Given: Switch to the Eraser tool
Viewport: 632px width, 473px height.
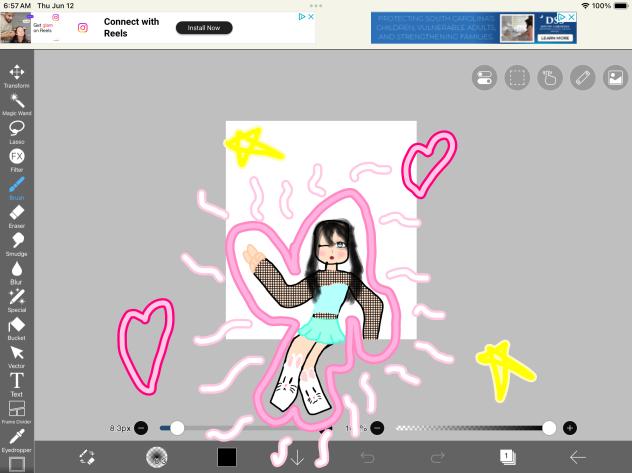Looking at the screenshot, I should point(17,216).
